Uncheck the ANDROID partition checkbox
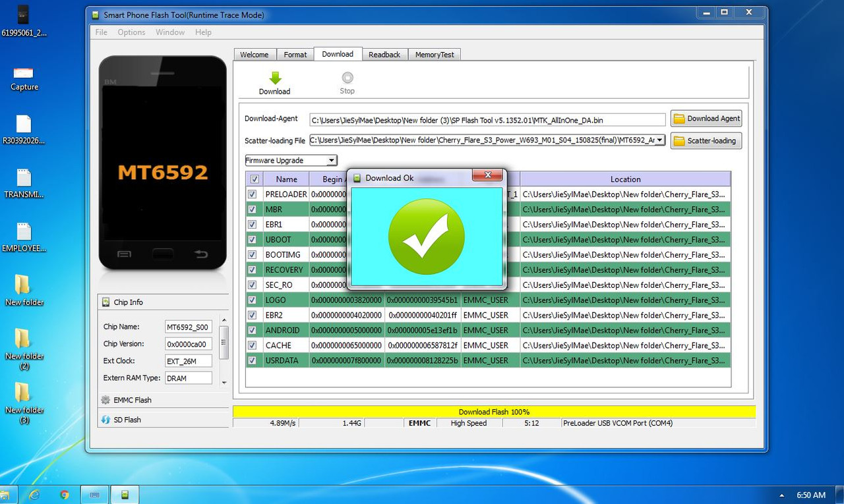The height and width of the screenshot is (504, 844). pyautogui.click(x=252, y=330)
